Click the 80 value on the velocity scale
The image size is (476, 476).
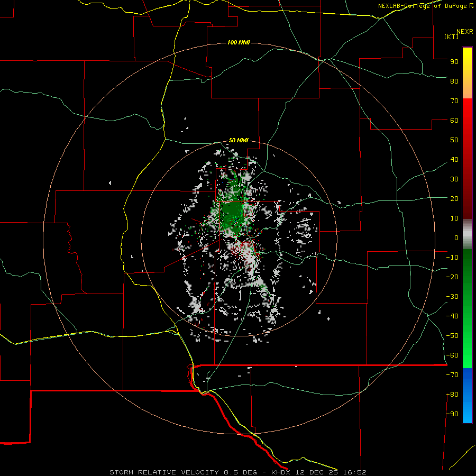[x=454, y=81]
